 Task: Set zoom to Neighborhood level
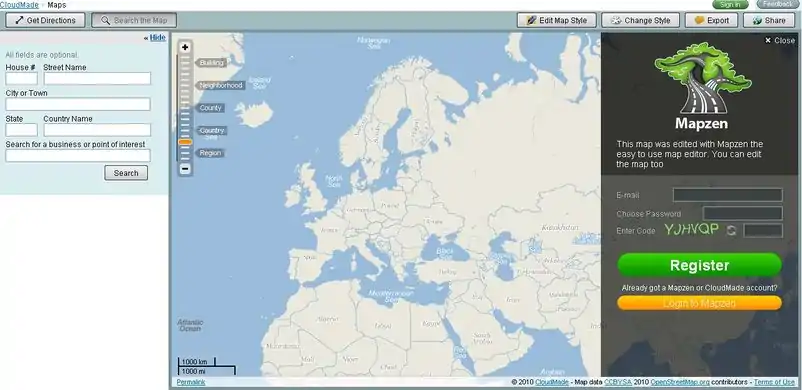click(220, 85)
